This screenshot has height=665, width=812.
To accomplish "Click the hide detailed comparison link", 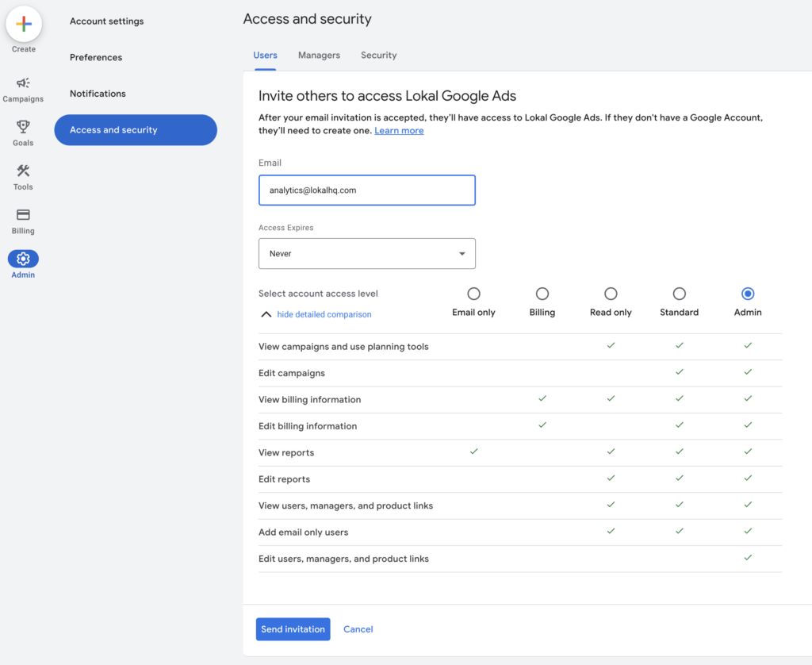I will [324, 314].
